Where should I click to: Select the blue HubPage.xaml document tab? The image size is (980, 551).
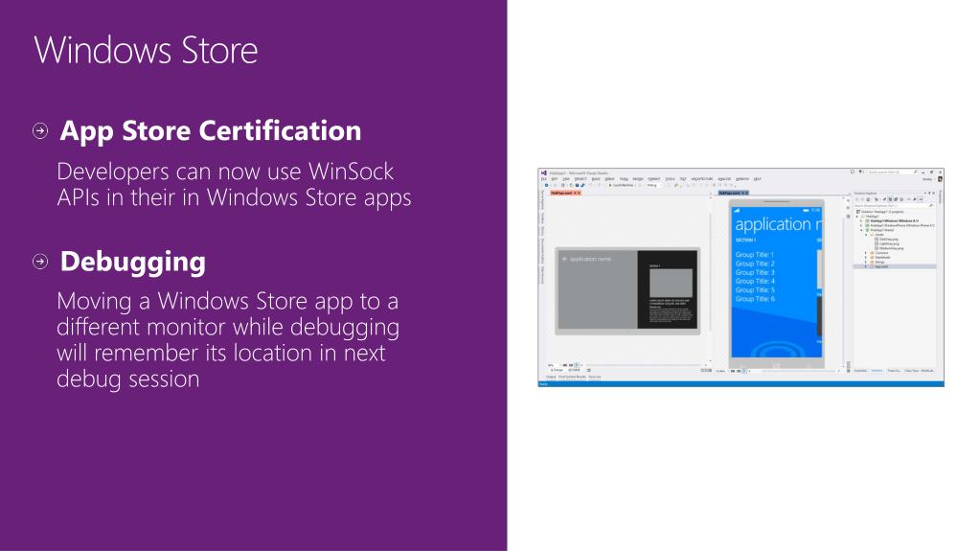click(x=733, y=193)
